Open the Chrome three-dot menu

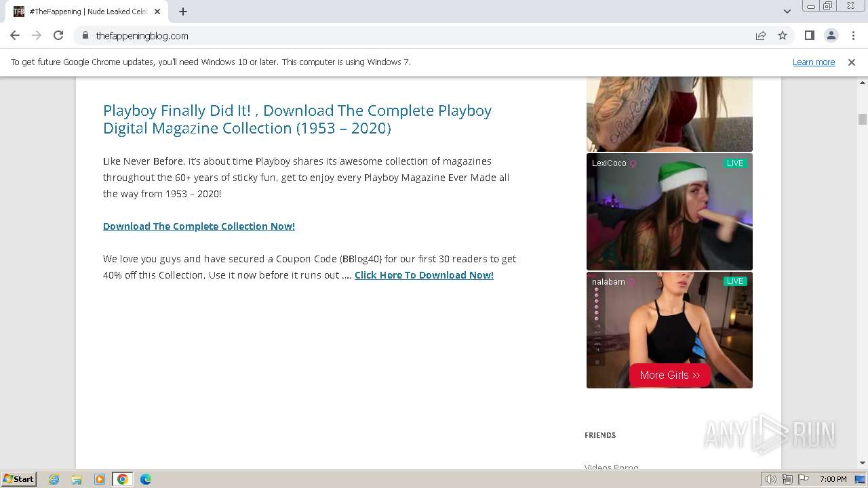[853, 35]
